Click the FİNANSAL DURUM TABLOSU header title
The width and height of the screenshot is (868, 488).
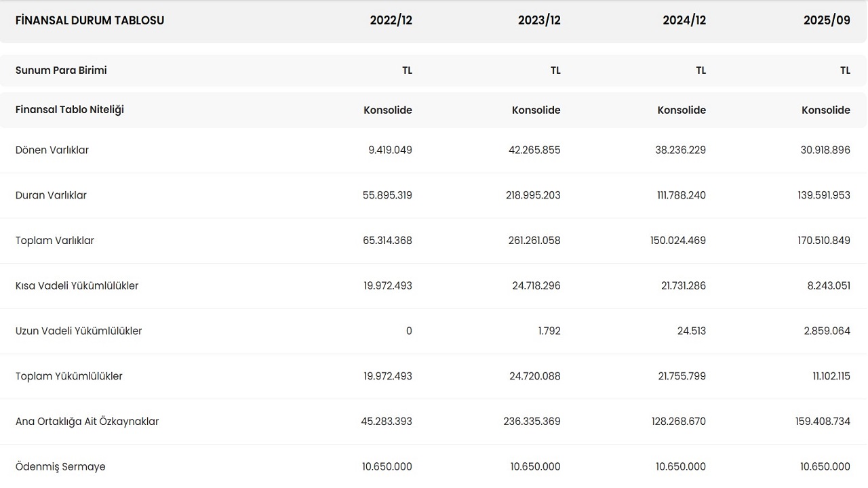click(x=90, y=20)
